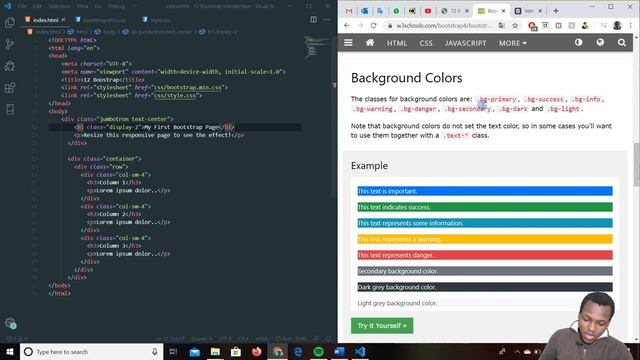This screenshot has width=640, height=360.
Task: Click the green 'This text indicates success' bar
Action: pos(485,207)
